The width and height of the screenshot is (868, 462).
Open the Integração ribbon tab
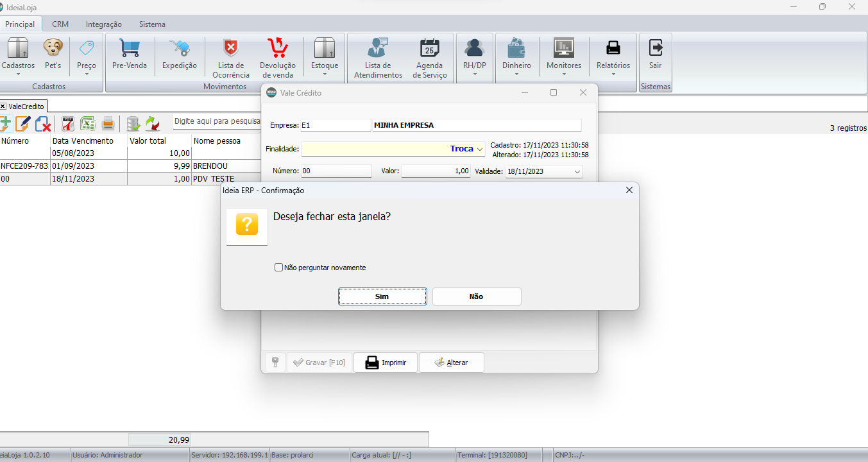coord(103,24)
